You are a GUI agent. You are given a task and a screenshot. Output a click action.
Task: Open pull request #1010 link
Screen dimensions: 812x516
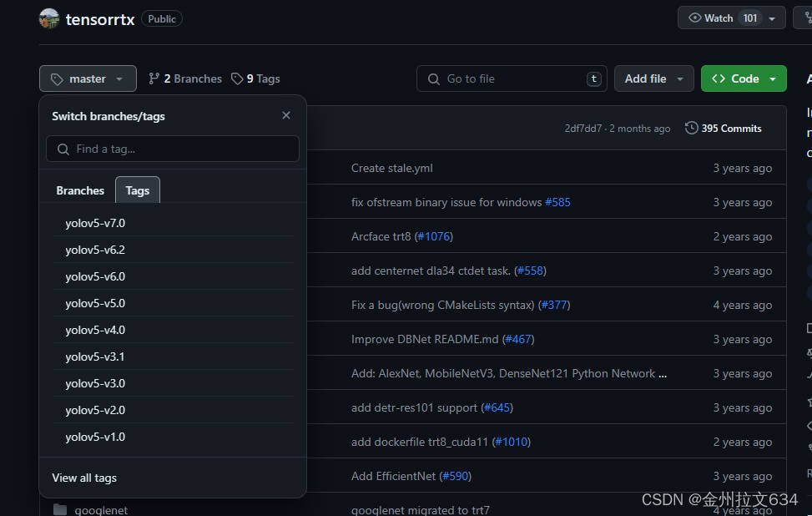[511, 442]
